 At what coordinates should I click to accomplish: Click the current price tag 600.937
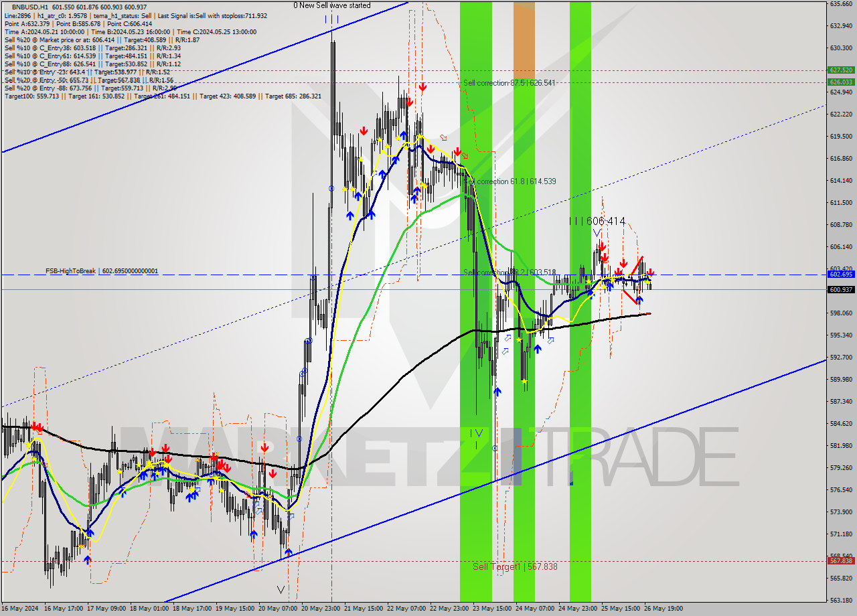[x=841, y=289]
